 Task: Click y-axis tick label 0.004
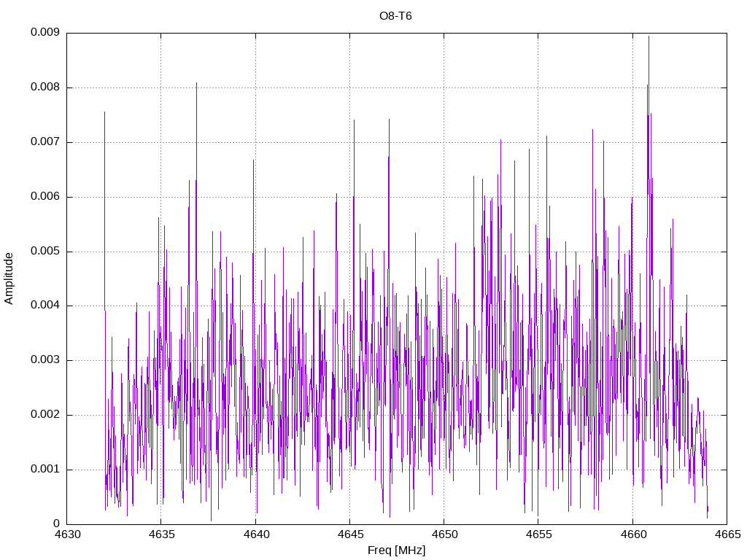click(45, 306)
